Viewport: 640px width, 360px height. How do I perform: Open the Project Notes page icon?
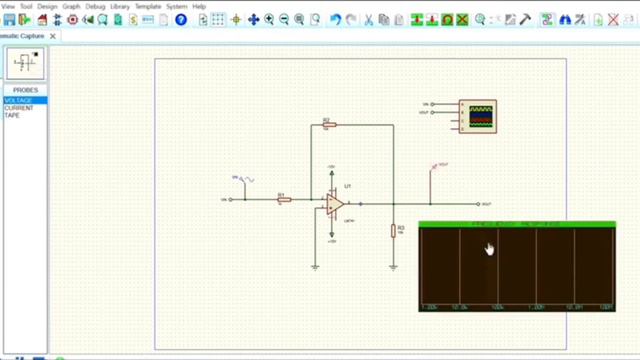(164, 20)
